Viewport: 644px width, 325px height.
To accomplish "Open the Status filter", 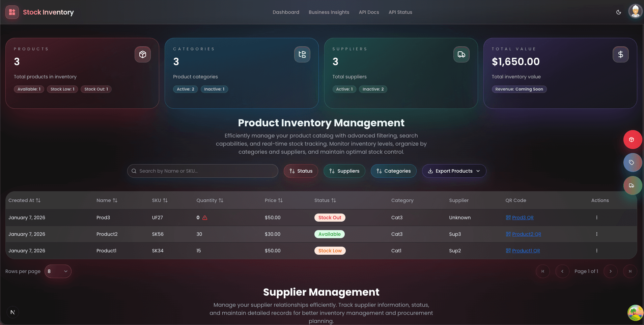I will pos(301,171).
